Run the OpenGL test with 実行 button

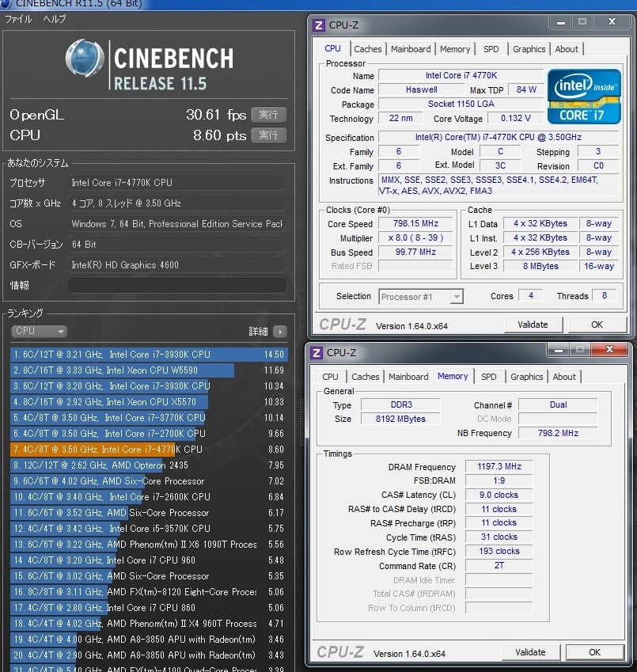(x=268, y=115)
